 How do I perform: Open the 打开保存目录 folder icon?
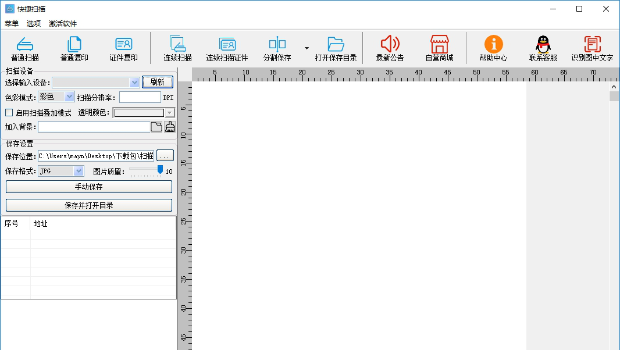pos(336,44)
